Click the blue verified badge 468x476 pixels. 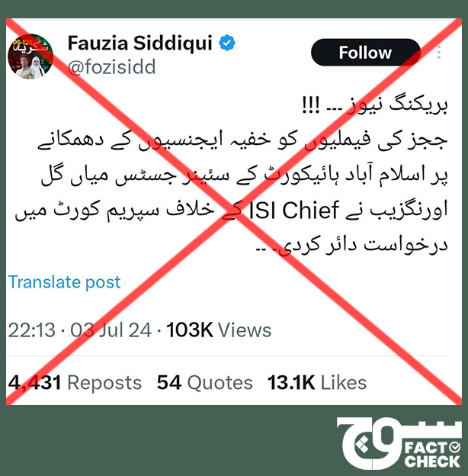(227, 43)
